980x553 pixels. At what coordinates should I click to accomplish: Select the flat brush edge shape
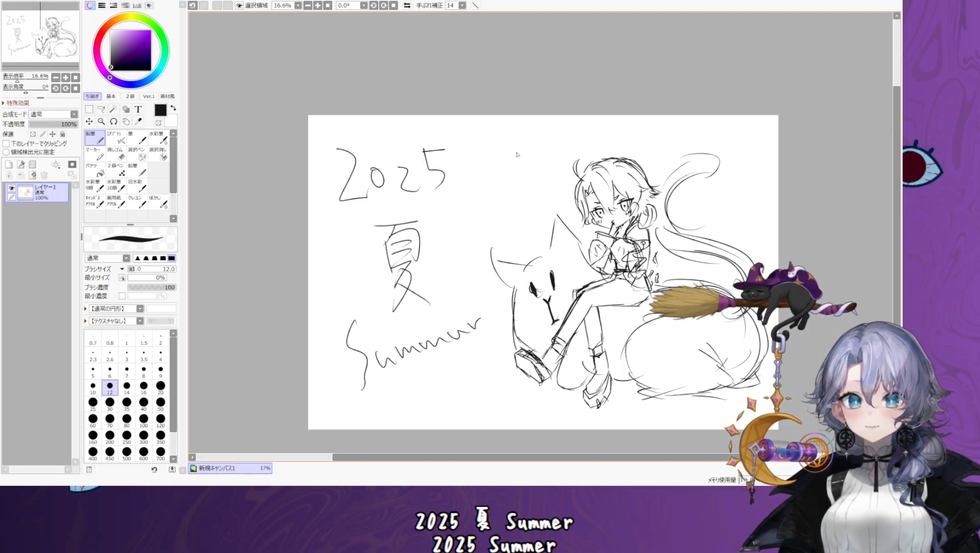pos(172,258)
